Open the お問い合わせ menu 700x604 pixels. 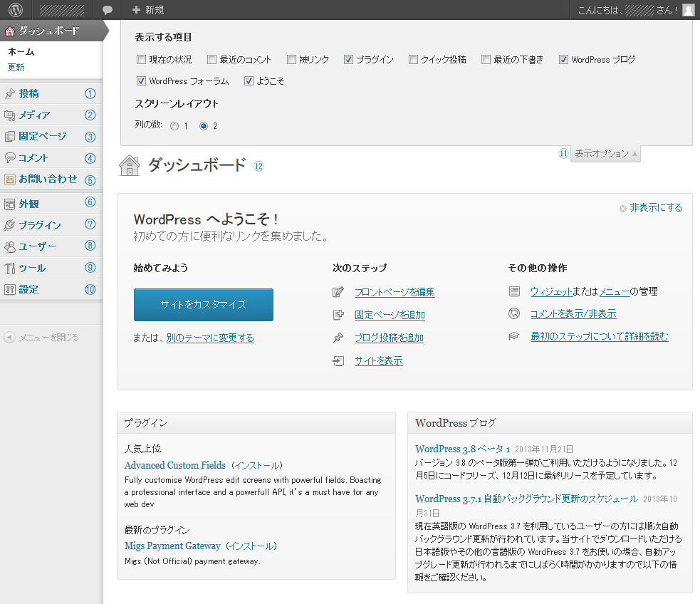click(51, 179)
